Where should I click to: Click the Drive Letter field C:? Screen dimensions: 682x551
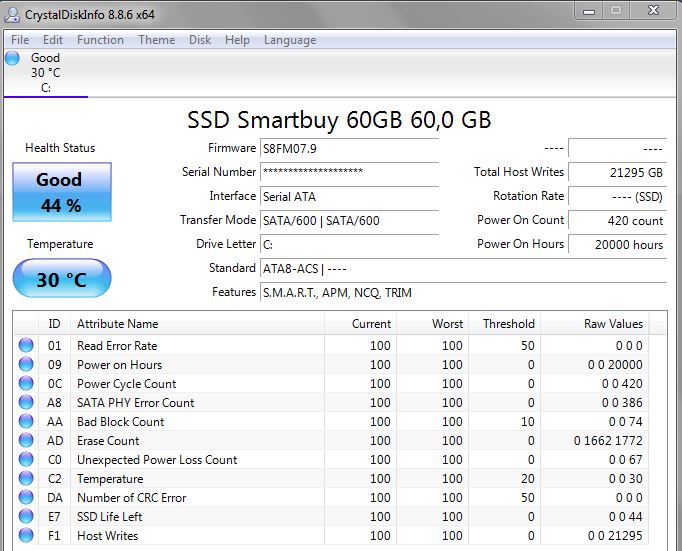(x=349, y=244)
